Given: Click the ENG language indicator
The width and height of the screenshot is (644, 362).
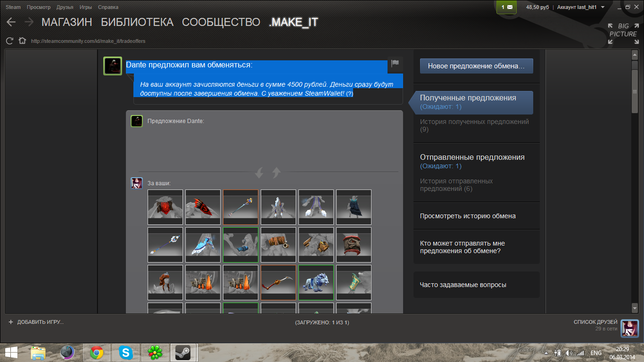Looking at the screenshot, I should 596,353.
